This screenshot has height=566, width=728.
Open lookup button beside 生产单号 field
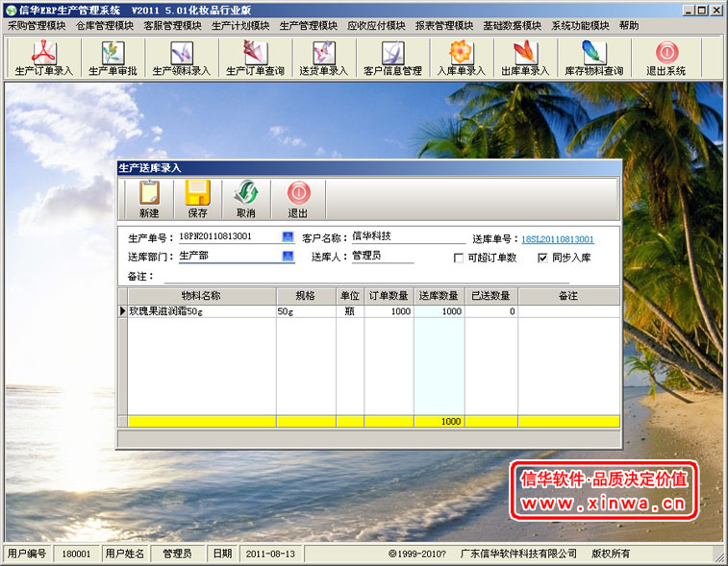click(x=288, y=236)
